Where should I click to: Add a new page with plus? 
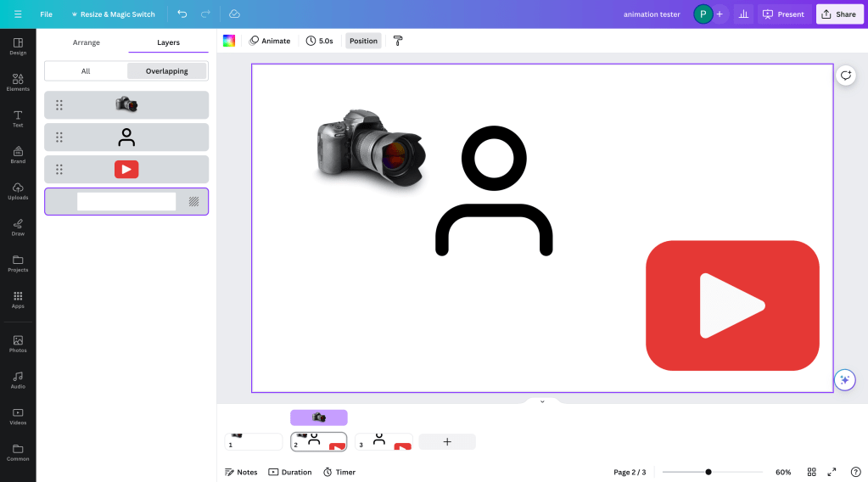coord(447,441)
